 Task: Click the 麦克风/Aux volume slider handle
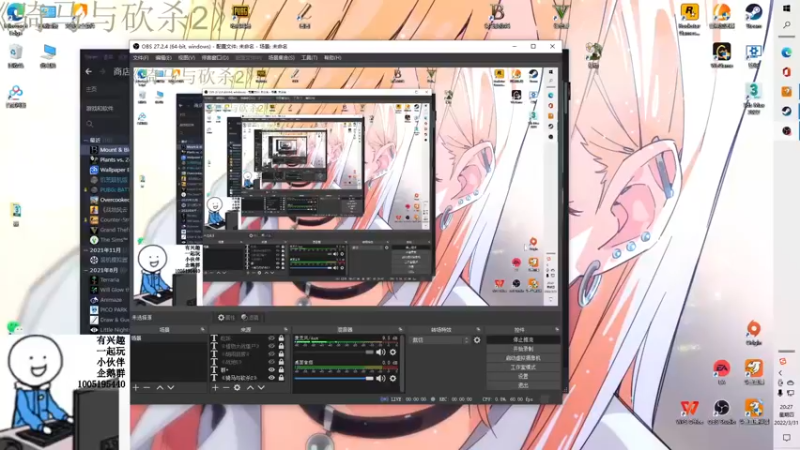(369, 352)
